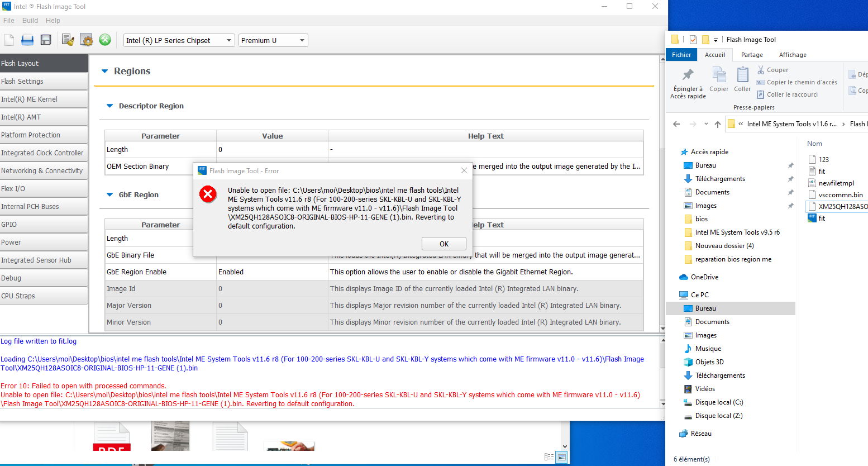The width and height of the screenshot is (868, 466).
Task: Open Explorer quick access toolbar dropdown arrow
Action: pyautogui.click(x=716, y=40)
